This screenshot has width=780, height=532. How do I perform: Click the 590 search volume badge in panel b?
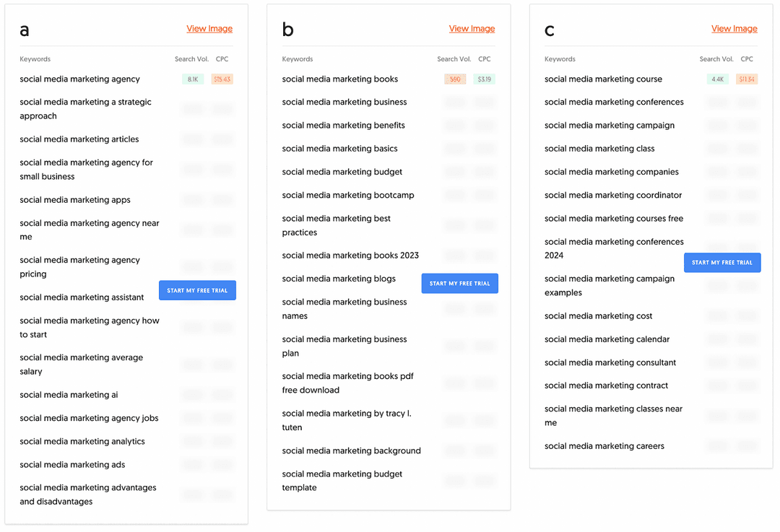(455, 79)
